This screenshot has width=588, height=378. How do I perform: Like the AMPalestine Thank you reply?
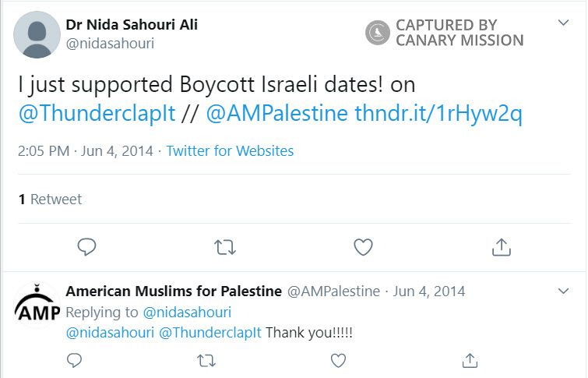click(x=338, y=360)
